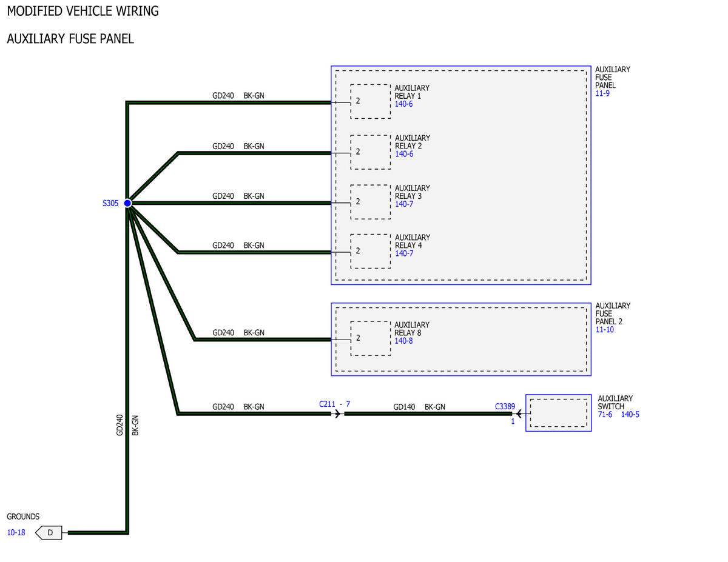Viewport: 728px width, 562px height.
Task: Click the GD240 label on Relay 1 wire
Action: pyautogui.click(x=223, y=96)
